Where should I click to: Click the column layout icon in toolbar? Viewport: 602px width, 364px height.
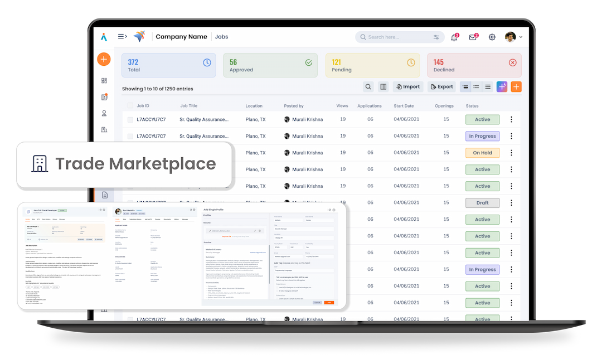click(x=383, y=87)
